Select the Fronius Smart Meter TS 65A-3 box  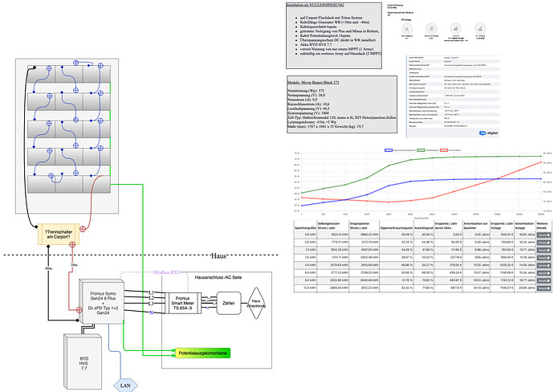point(183,304)
